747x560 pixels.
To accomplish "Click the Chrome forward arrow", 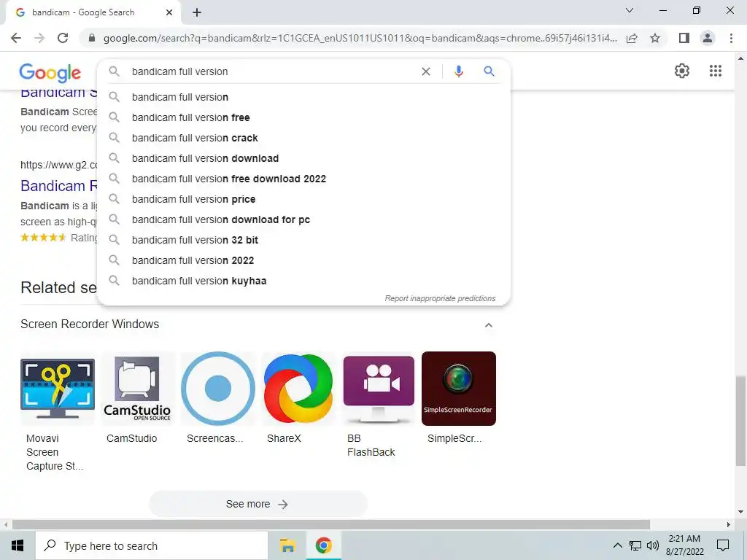I will 39,38.
